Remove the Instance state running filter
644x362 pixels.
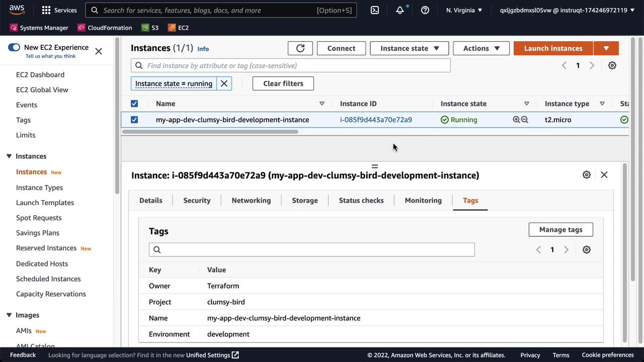coord(224,83)
